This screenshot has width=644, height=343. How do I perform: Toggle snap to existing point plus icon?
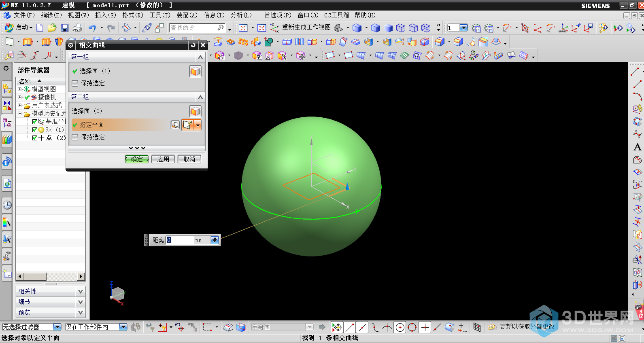(x=425, y=327)
